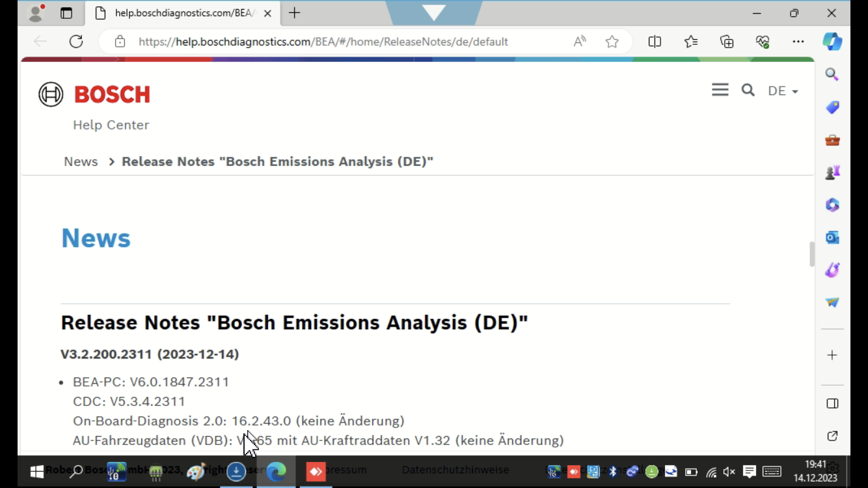This screenshot has height=488, width=868.
Task: Expand the DE language dropdown
Action: tap(783, 91)
